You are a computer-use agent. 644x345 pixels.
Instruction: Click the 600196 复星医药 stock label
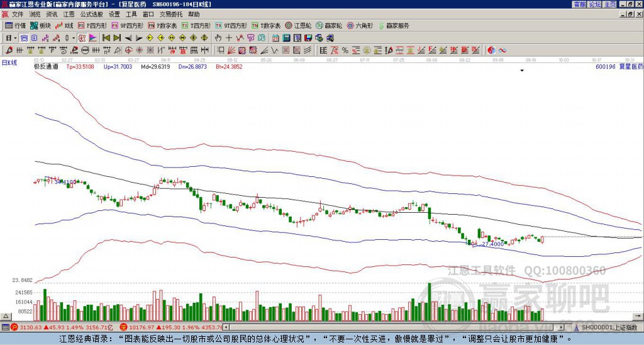(619, 66)
